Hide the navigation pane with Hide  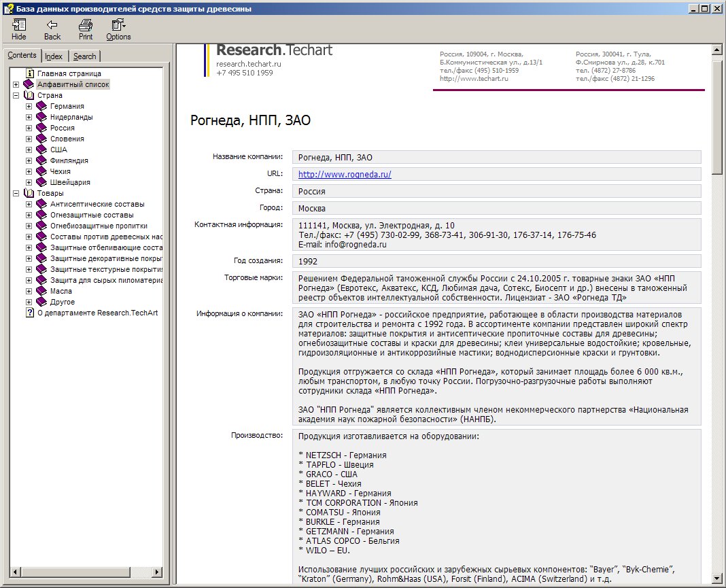[x=18, y=30]
